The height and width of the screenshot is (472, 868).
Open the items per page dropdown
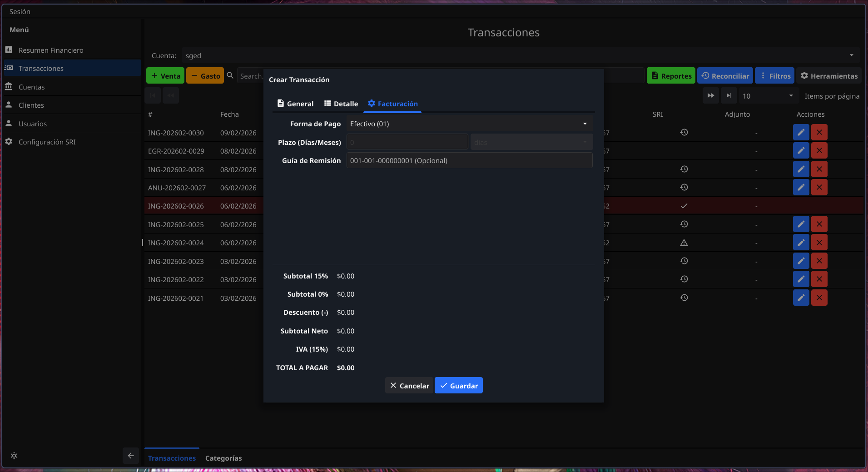(x=768, y=96)
